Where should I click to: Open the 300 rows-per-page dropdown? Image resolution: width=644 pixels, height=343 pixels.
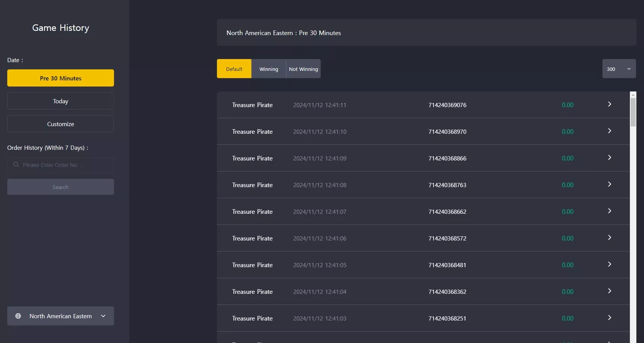pyautogui.click(x=619, y=69)
